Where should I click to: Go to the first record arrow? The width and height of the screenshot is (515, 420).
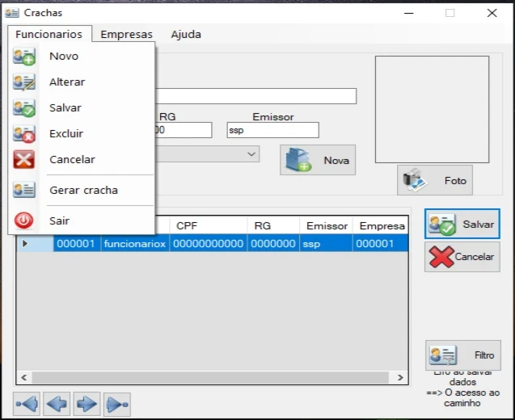point(27,403)
